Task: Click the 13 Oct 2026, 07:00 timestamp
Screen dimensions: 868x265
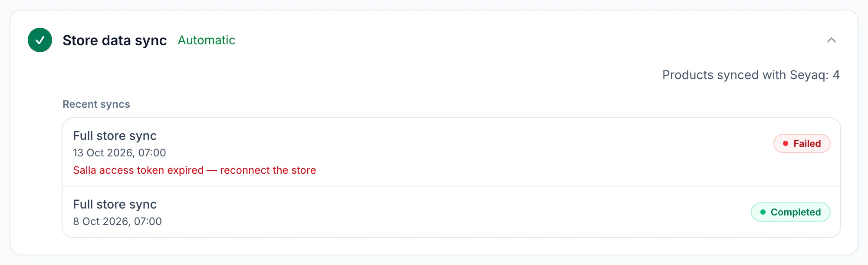Action: pyautogui.click(x=119, y=153)
